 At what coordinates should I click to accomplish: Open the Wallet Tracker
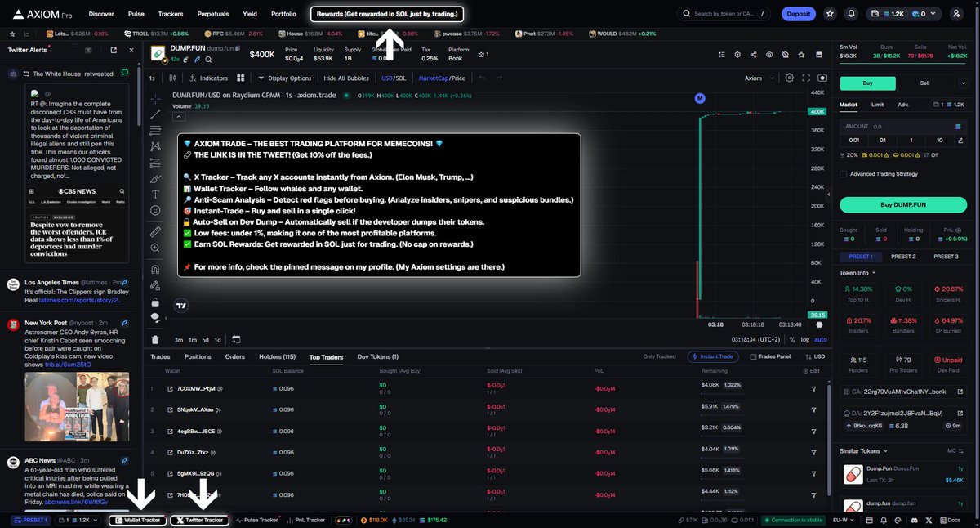pyautogui.click(x=137, y=520)
